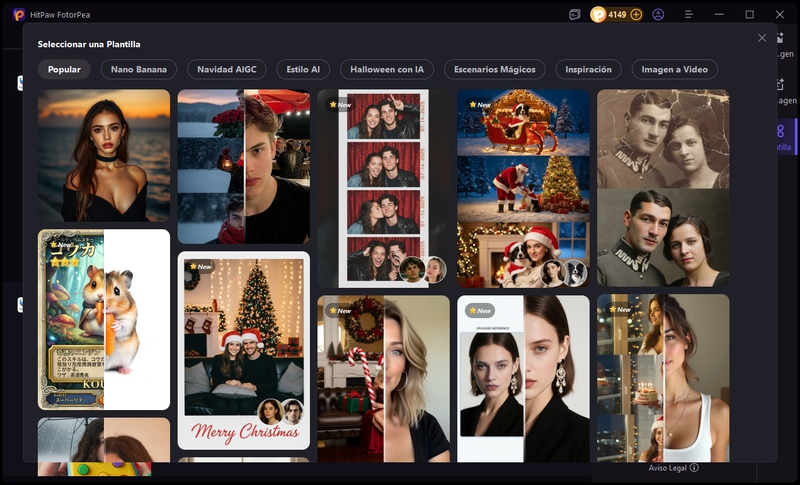The image size is (800, 485).
Task: Click the Aviso Legal info icon
Action: click(x=694, y=467)
